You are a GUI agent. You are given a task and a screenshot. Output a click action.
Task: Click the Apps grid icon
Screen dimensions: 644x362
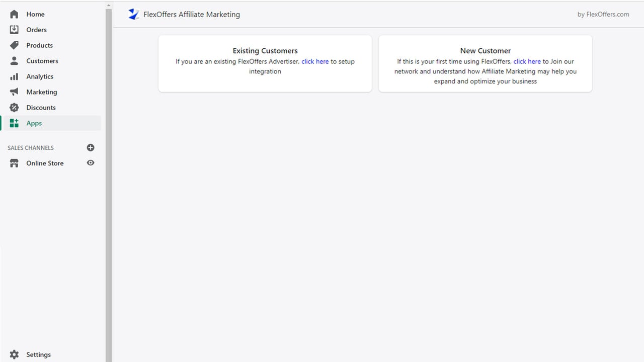[x=14, y=123]
